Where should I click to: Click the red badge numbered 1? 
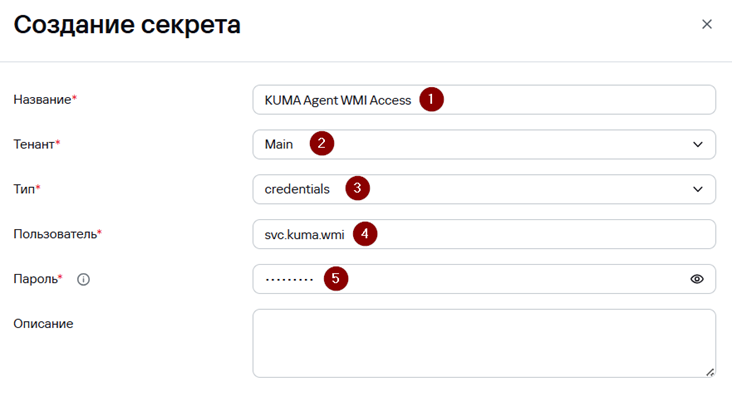(x=431, y=99)
